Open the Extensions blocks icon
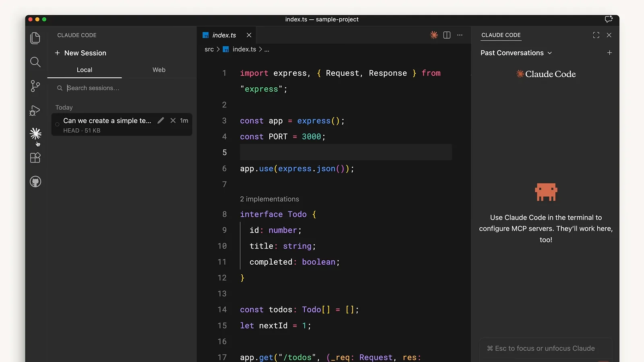Viewport: 644px width, 362px height. (35, 158)
